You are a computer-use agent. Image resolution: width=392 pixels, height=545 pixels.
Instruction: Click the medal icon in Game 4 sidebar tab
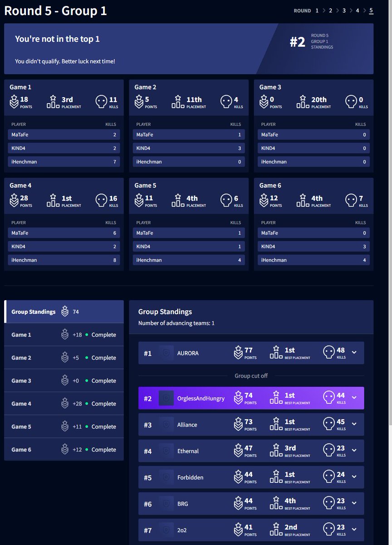pyautogui.click(x=65, y=404)
